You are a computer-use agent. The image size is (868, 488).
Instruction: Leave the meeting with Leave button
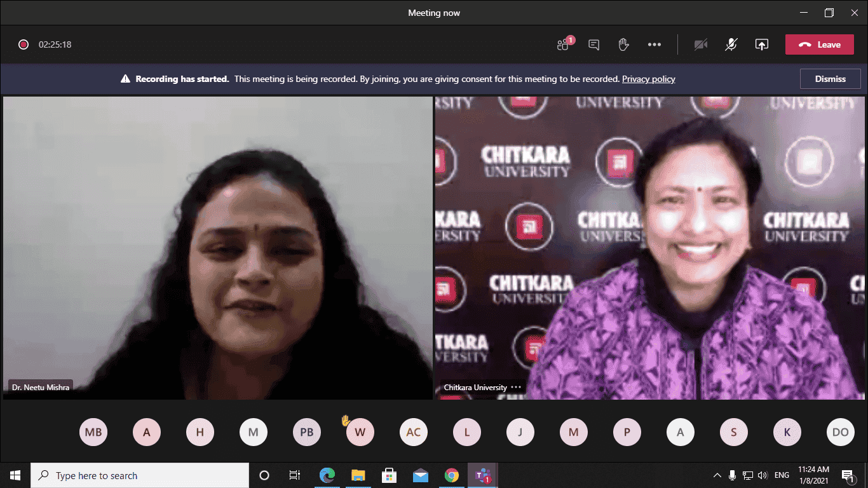[820, 44]
